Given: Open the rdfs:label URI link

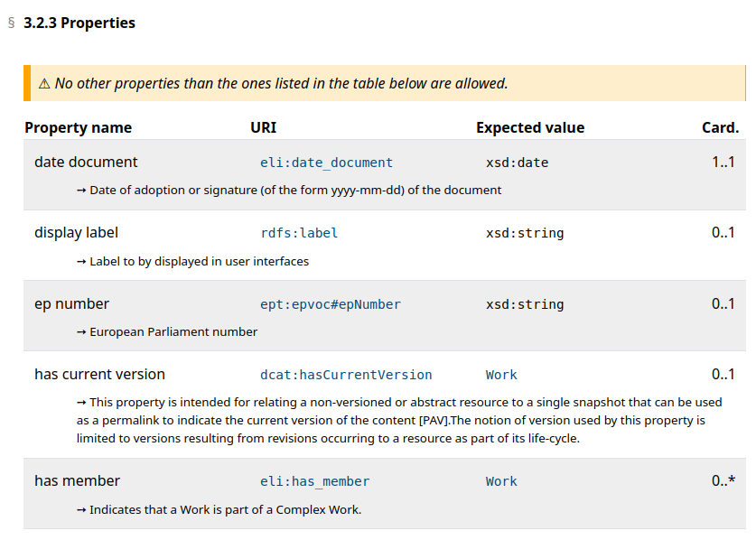Looking at the screenshot, I should pos(299,233).
